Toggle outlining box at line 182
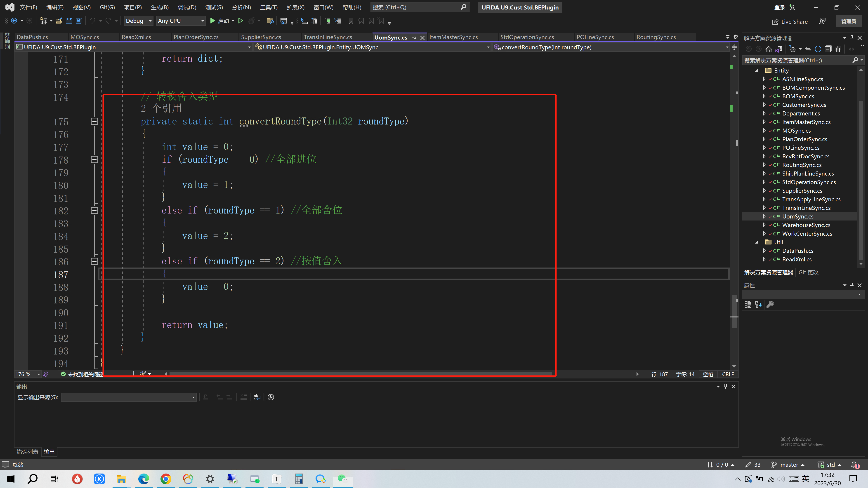The image size is (868, 488). (x=94, y=211)
